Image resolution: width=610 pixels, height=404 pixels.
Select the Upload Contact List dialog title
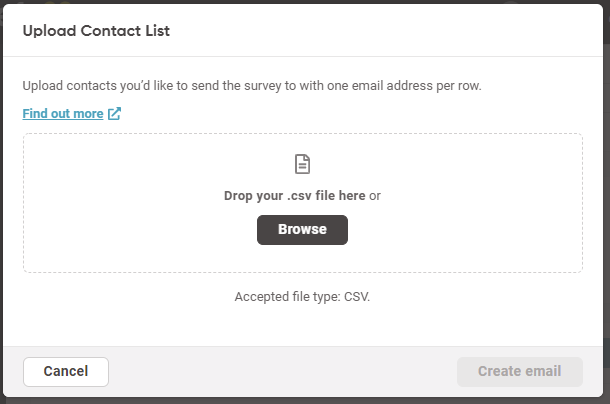coord(96,31)
